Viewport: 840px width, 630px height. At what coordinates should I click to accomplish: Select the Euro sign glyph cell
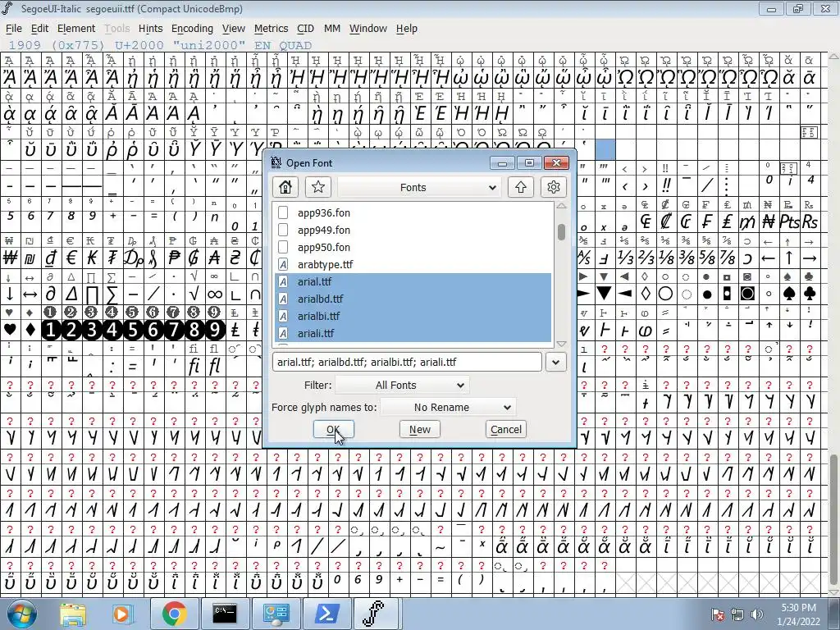coord(71,258)
